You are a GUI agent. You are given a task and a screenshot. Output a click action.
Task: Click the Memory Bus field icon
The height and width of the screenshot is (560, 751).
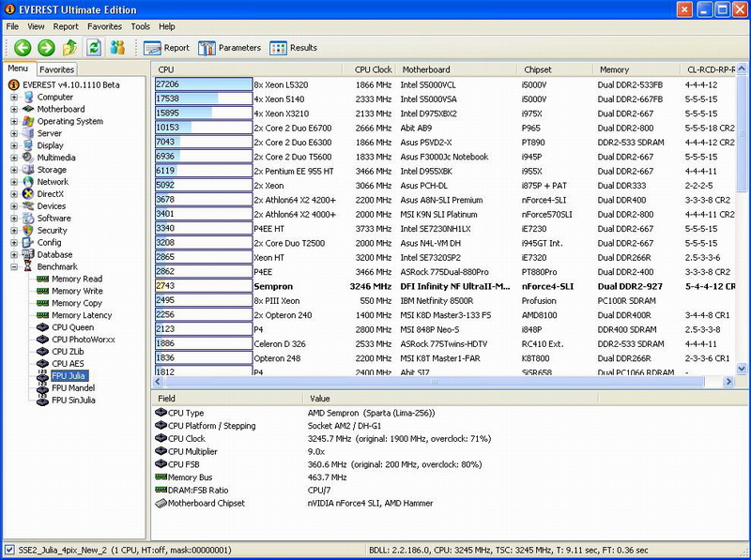(161, 477)
